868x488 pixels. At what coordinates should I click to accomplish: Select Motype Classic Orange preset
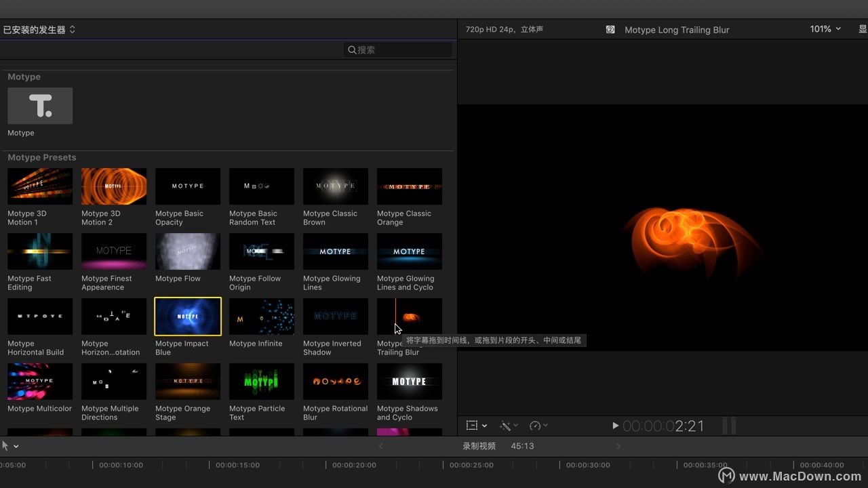(x=410, y=186)
